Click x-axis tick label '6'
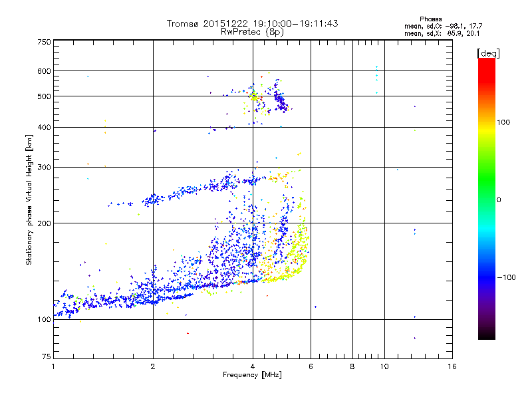The width and height of the screenshot is (532, 399). (x=311, y=366)
